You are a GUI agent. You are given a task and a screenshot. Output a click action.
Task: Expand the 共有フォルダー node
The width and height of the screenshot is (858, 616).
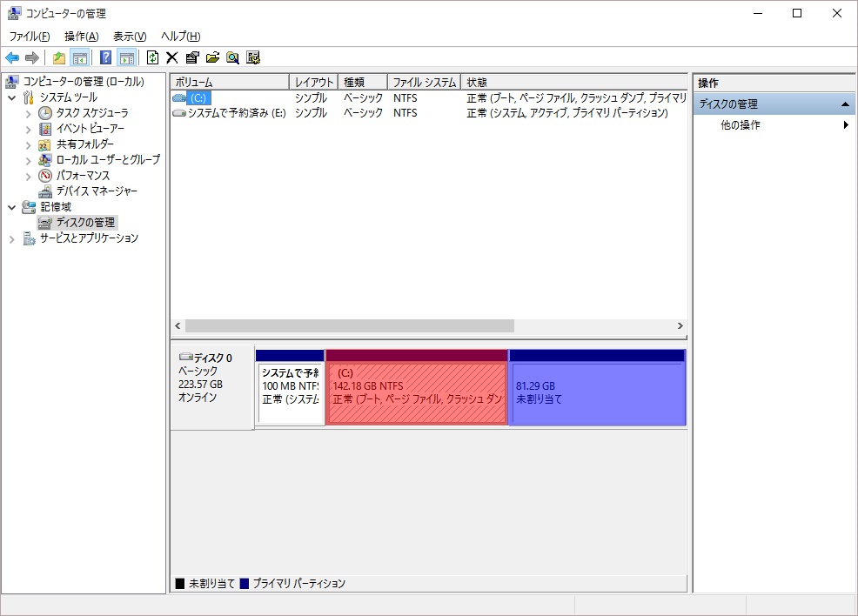[29, 144]
